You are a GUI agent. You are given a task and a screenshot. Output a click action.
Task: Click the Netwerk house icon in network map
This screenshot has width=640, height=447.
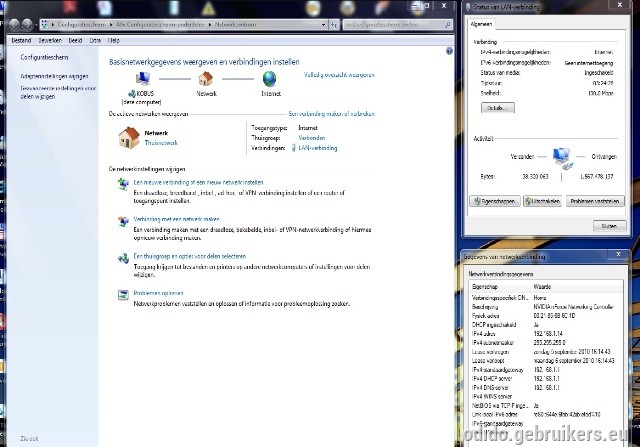pos(206,79)
